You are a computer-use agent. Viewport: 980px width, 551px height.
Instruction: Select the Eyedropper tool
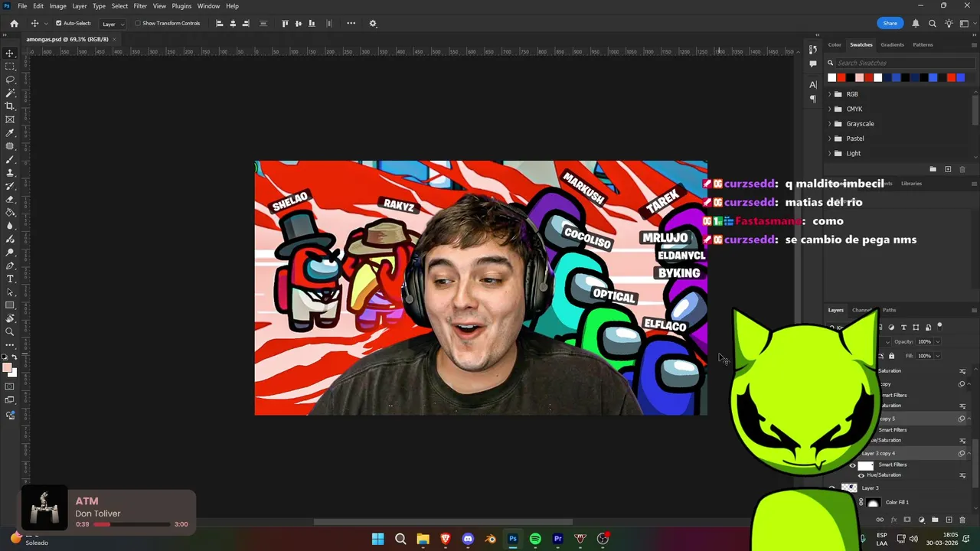tap(10, 133)
